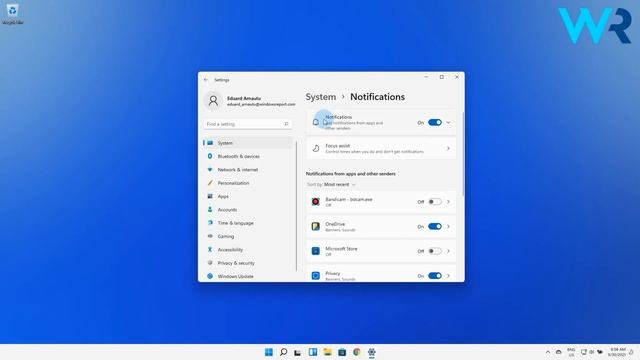
Task: Click the Network & internet icon in sidebar
Action: 210,169
